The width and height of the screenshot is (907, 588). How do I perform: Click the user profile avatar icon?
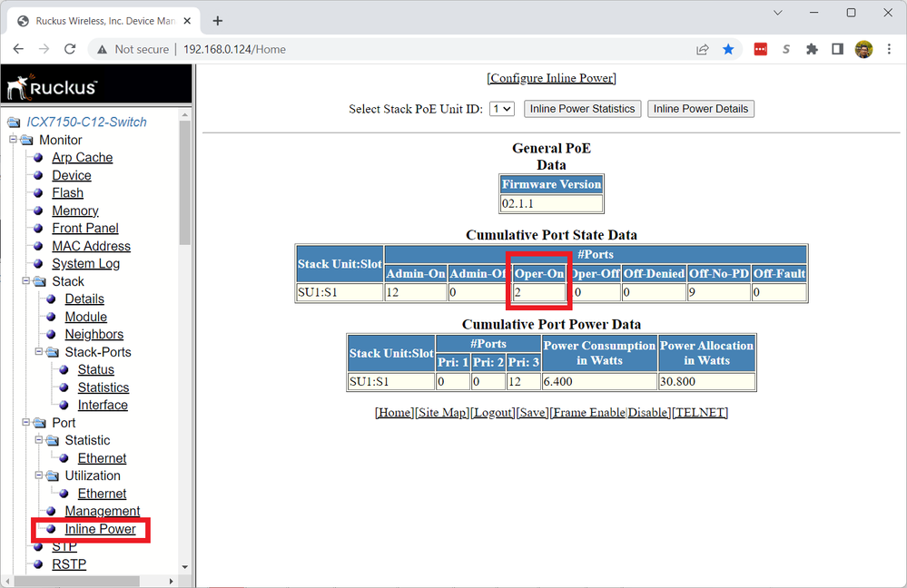click(863, 49)
